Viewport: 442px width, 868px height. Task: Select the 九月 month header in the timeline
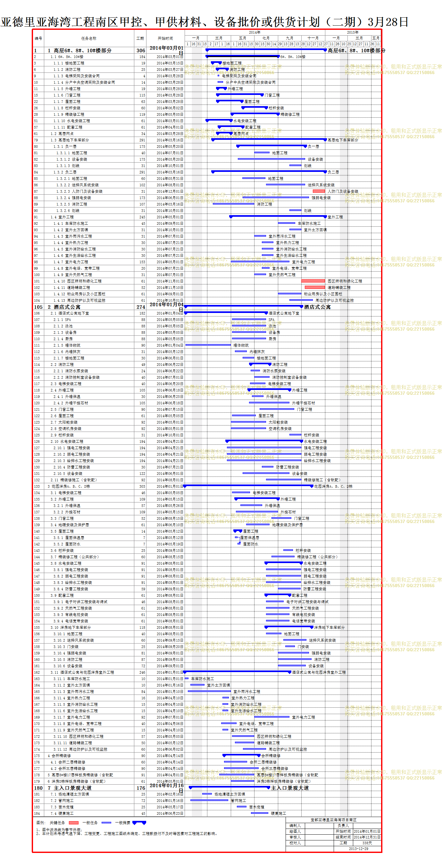point(289,38)
